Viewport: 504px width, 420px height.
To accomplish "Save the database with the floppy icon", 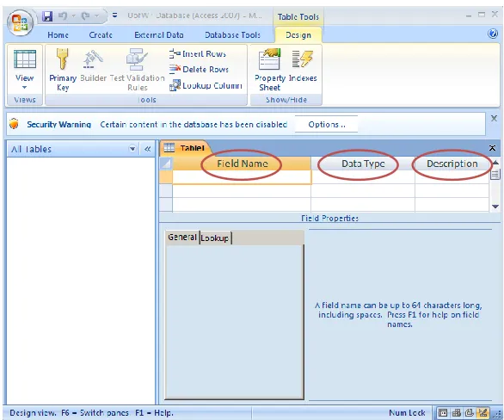I will tap(47, 15).
